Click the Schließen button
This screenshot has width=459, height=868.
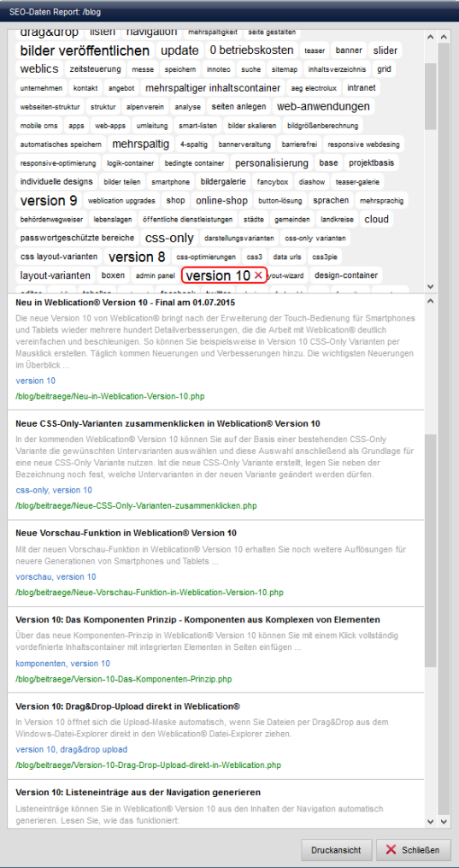click(x=414, y=850)
